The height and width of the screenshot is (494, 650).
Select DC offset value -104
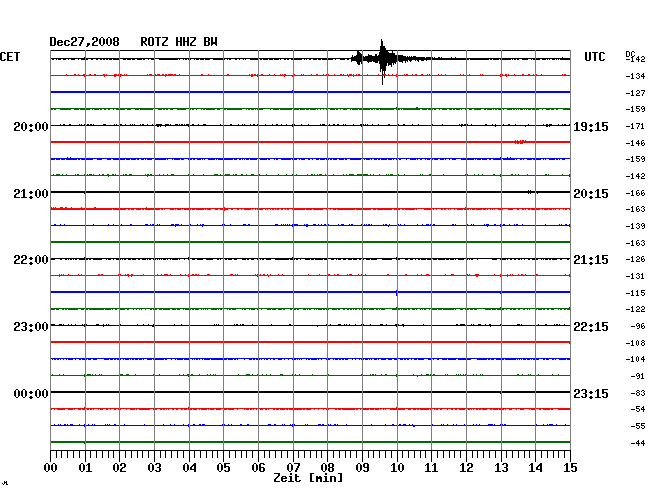click(635, 359)
